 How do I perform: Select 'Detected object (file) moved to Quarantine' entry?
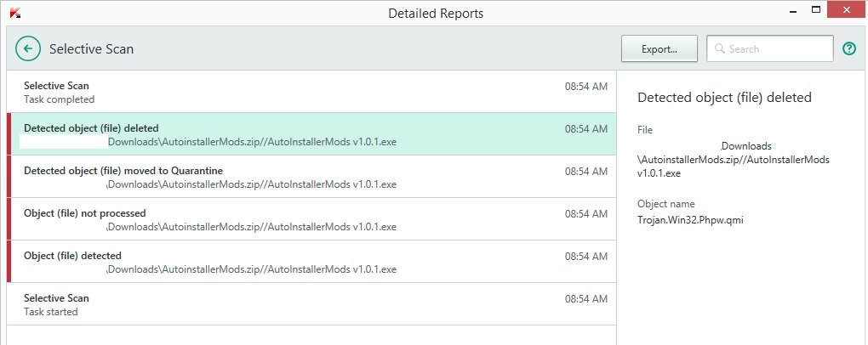pyautogui.click(x=311, y=177)
